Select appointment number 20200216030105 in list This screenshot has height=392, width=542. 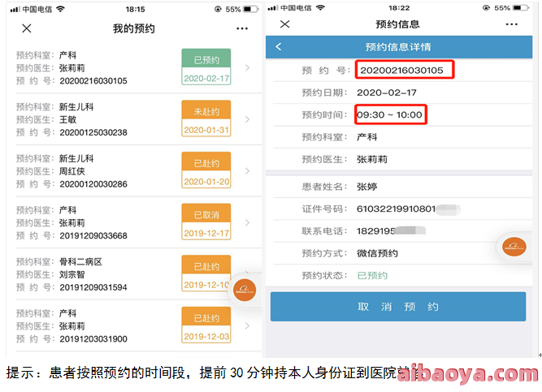(x=93, y=81)
